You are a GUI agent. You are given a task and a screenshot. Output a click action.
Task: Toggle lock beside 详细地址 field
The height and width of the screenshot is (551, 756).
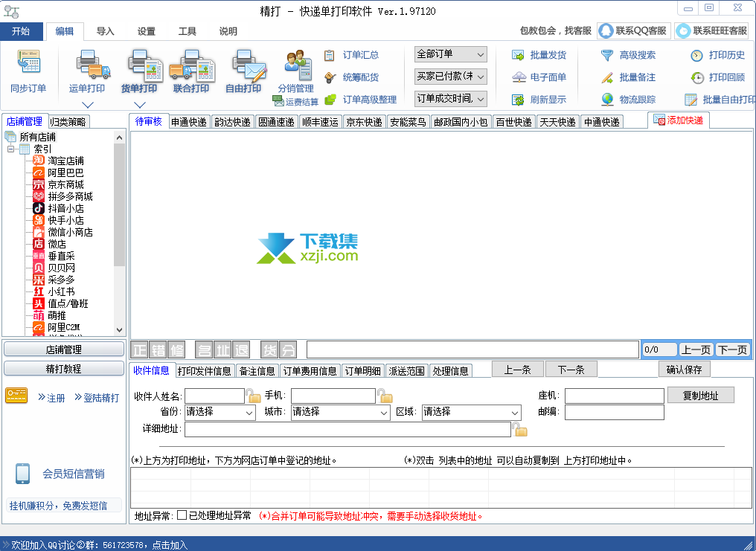pyautogui.click(x=519, y=429)
